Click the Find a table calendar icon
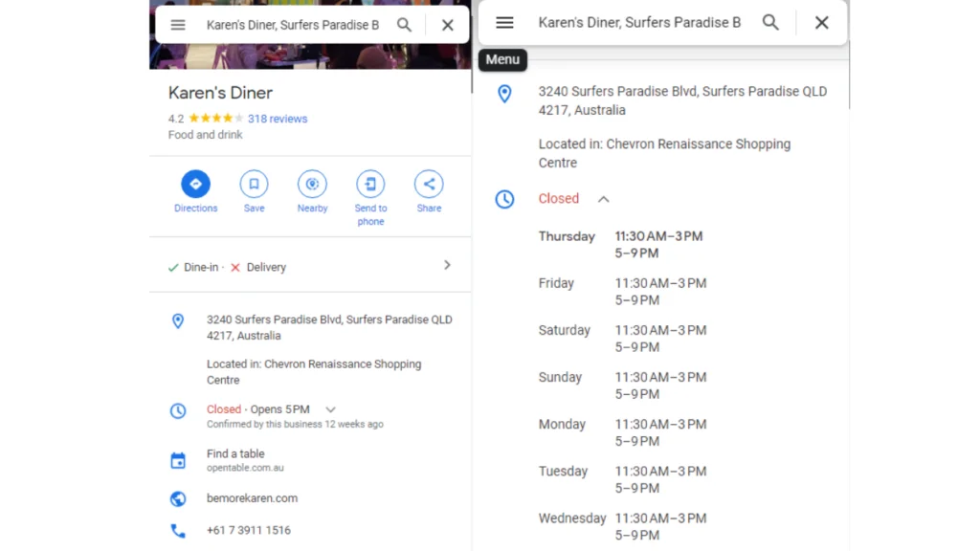The height and width of the screenshot is (551, 980). pos(178,460)
